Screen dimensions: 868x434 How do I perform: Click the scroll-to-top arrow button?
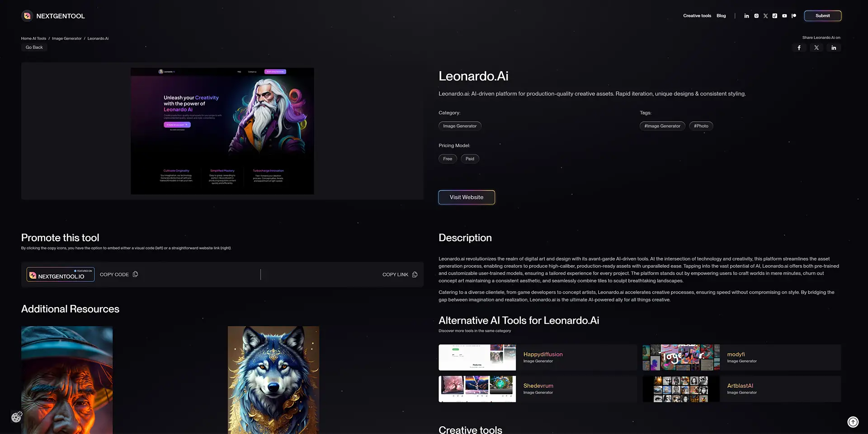[853, 421]
